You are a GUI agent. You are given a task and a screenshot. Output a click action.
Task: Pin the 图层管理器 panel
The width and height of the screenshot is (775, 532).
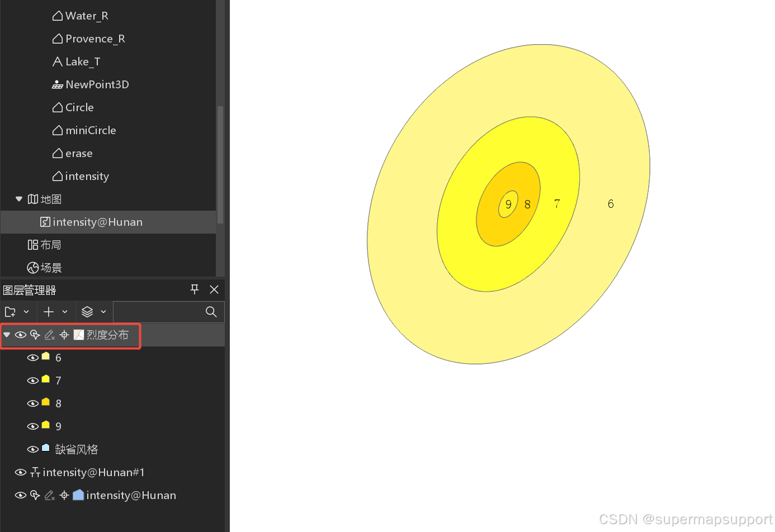click(195, 289)
